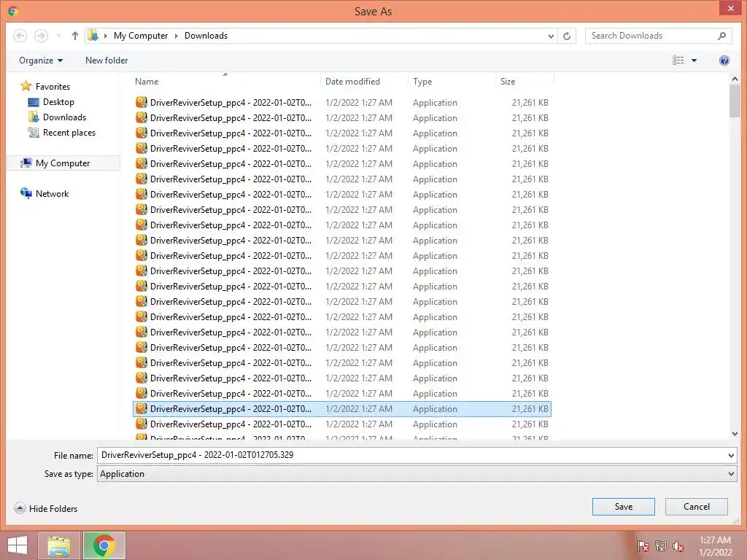Click the Downloads folder icon in sidebar
Viewport: 747px width, 560px height.
(x=34, y=117)
